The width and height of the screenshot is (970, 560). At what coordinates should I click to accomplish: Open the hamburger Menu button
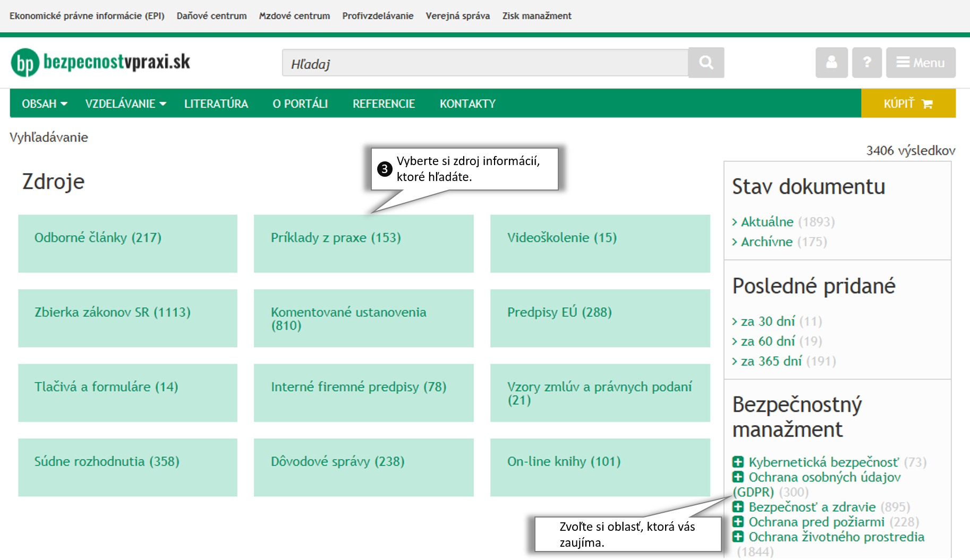click(921, 63)
